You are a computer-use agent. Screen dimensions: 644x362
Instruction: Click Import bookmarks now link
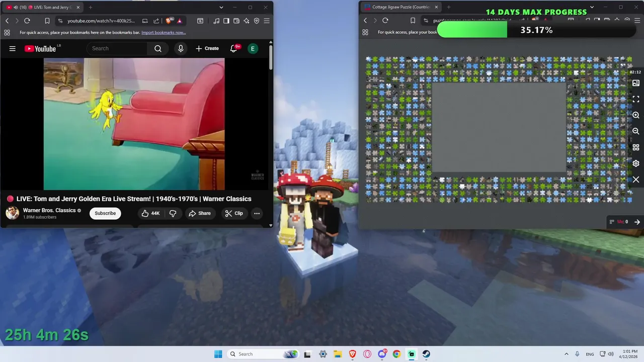coord(164,32)
